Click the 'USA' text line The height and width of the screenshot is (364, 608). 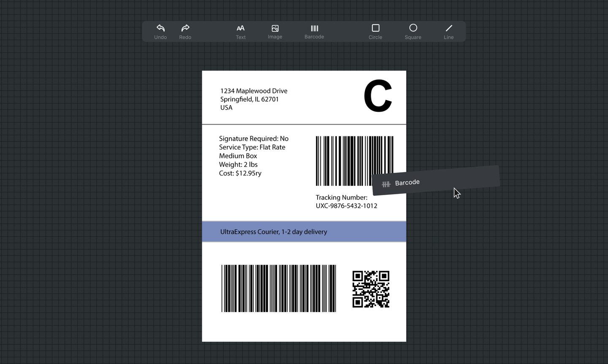click(226, 108)
